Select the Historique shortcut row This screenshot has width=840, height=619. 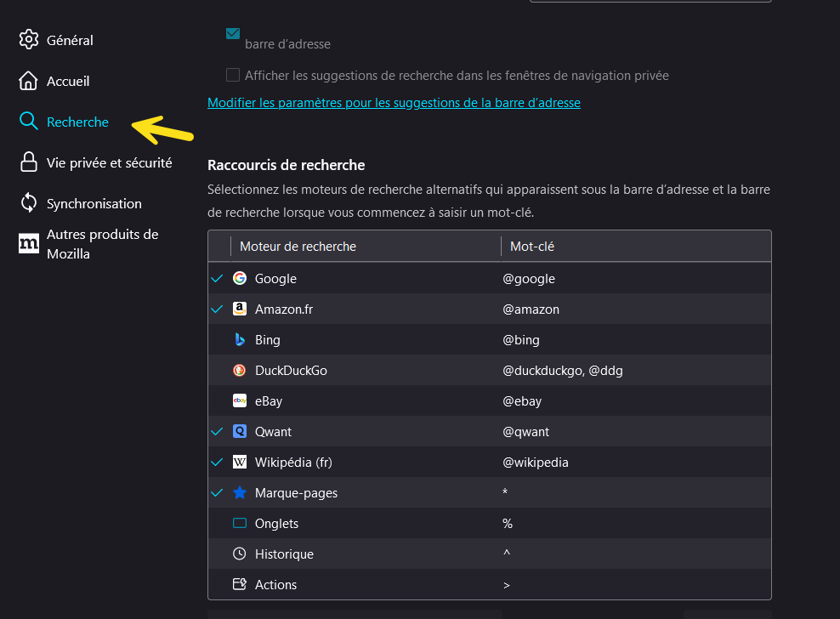(284, 554)
